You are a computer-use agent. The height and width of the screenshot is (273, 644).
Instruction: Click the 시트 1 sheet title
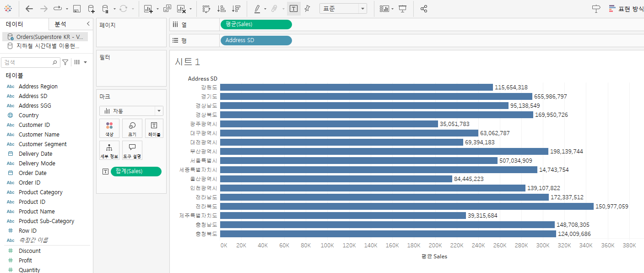pyautogui.click(x=188, y=62)
